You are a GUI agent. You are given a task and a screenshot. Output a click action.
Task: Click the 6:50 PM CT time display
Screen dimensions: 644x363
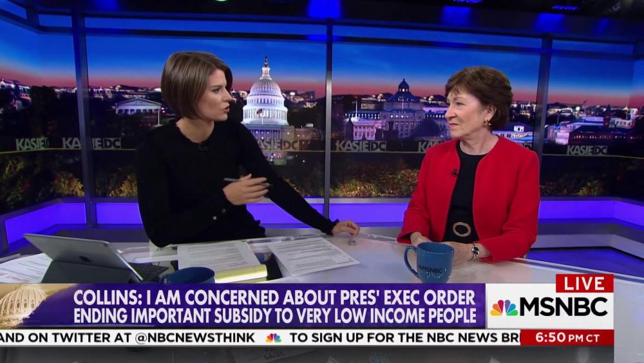[x=567, y=338]
